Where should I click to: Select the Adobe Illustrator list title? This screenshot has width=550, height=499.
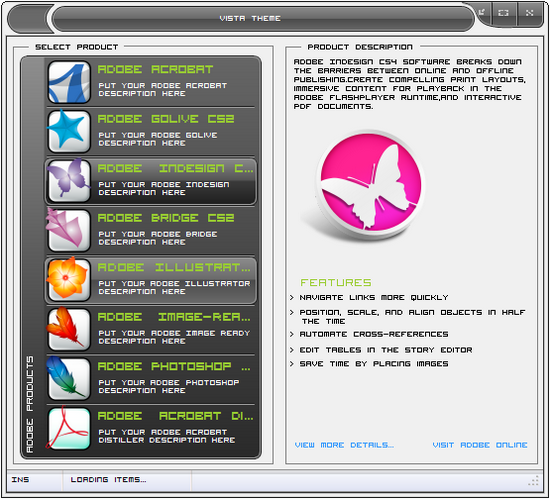point(174,267)
